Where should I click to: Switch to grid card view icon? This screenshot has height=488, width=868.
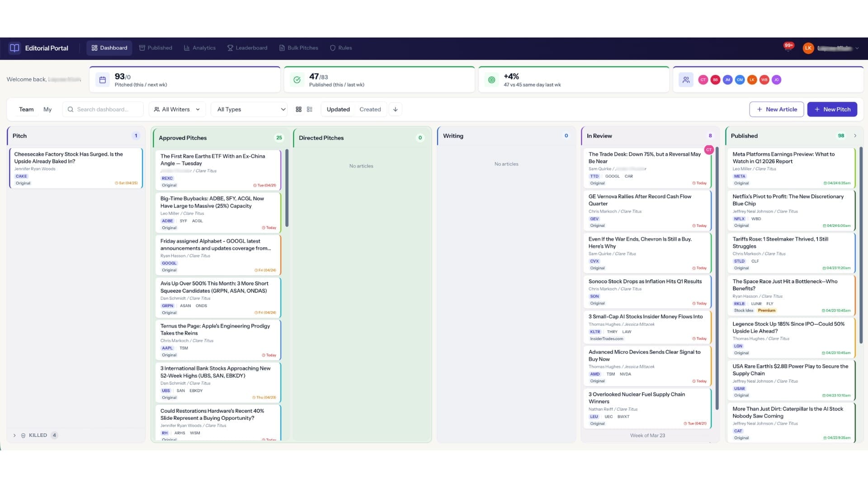pyautogui.click(x=298, y=109)
